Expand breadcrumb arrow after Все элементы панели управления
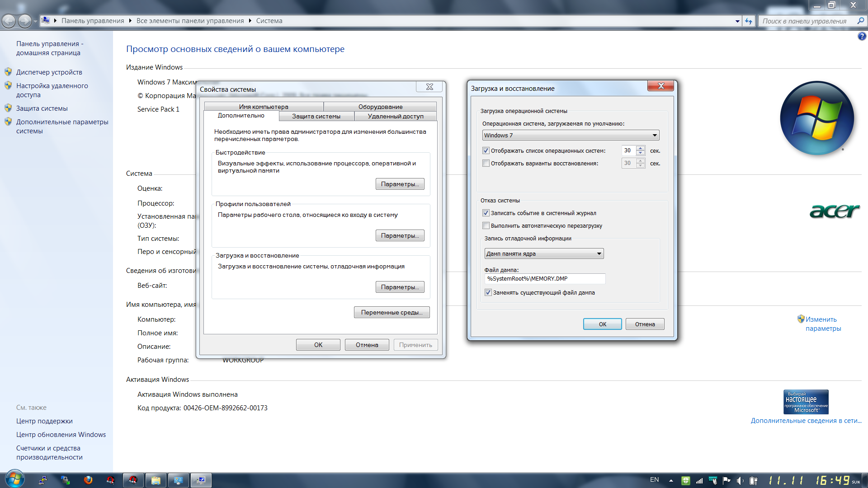Screen dimensions: 868x488 click(x=250, y=21)
